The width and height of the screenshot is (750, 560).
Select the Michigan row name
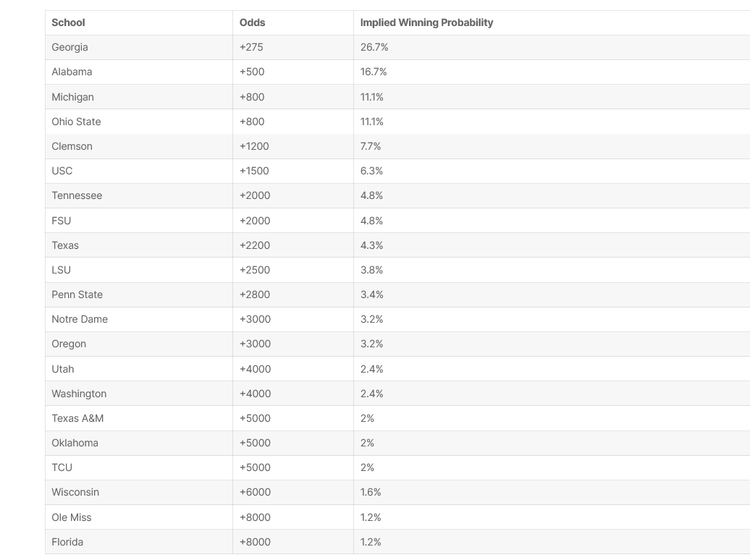coord(72,97)
